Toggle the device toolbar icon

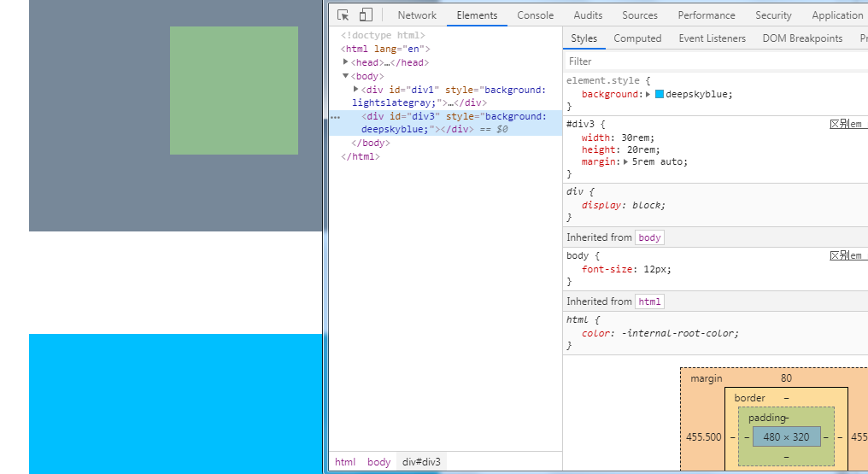pos(366,15)
